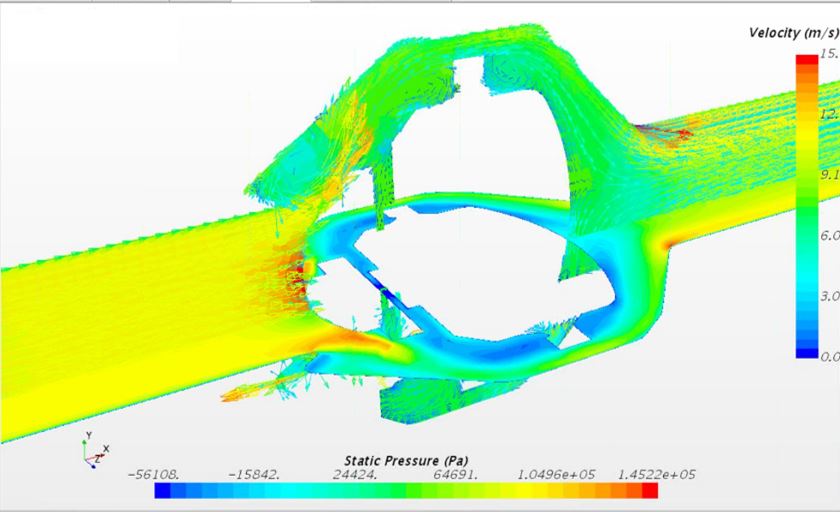The width and height of the screenshot is (840, 512).
Task: Click the 'Velocity (m/s)' legend title
Action: pyautogui.click(x=793, y=33)
